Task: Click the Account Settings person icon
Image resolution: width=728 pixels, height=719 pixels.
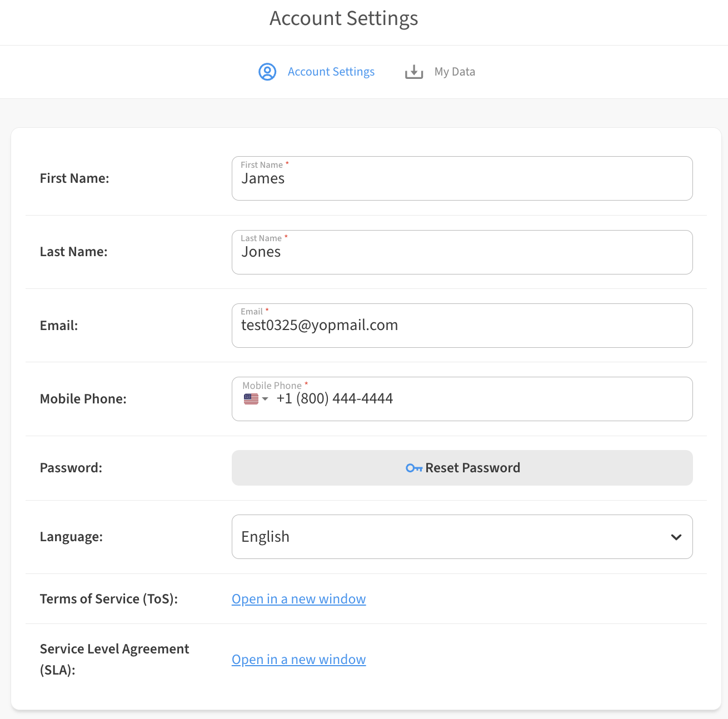Action: point(267,72)
